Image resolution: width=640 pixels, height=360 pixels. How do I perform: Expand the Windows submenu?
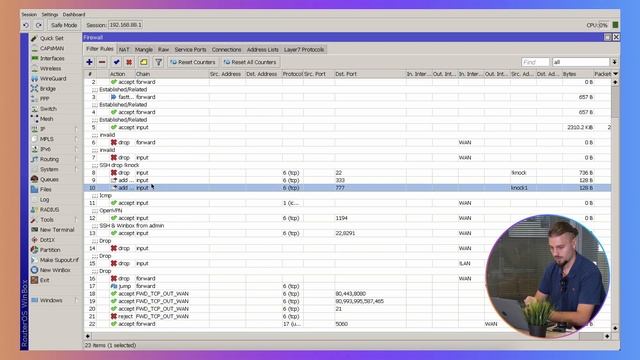pos(76,300)
